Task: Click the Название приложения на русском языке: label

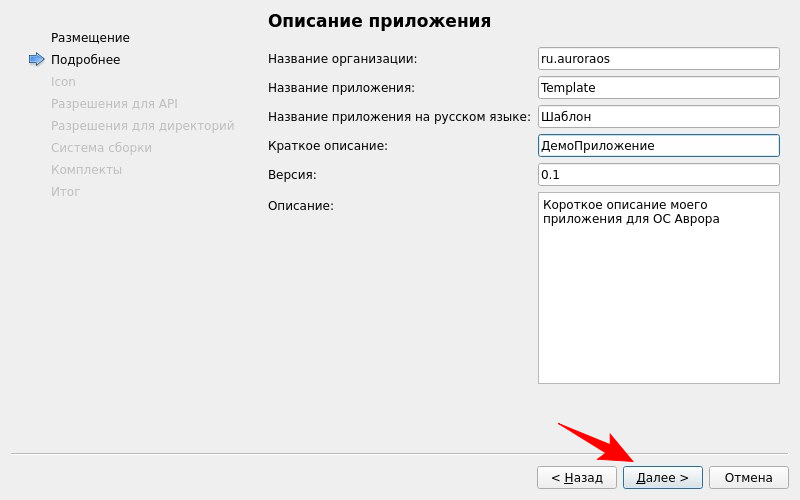Action: pyautogui.click(x=399, y=117)
